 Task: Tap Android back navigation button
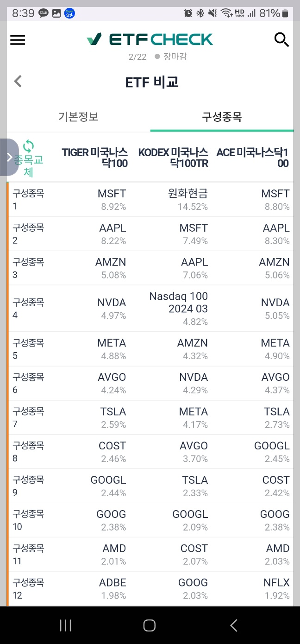coord(234,625)
